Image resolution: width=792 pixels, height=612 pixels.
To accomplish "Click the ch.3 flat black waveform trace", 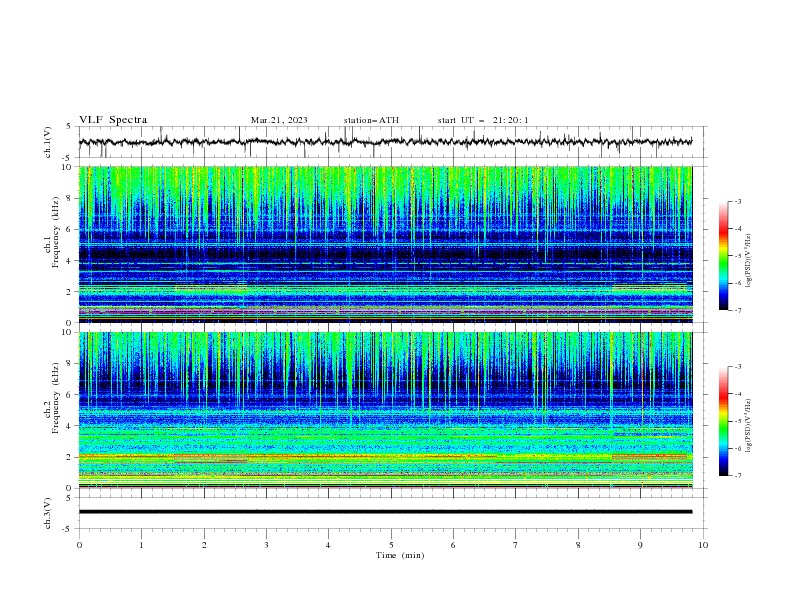I will [385, 512].
